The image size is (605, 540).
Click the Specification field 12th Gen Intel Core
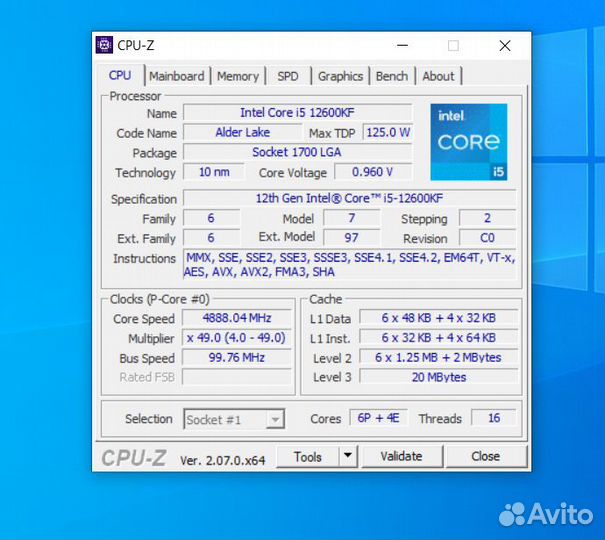tap(350, 198)
